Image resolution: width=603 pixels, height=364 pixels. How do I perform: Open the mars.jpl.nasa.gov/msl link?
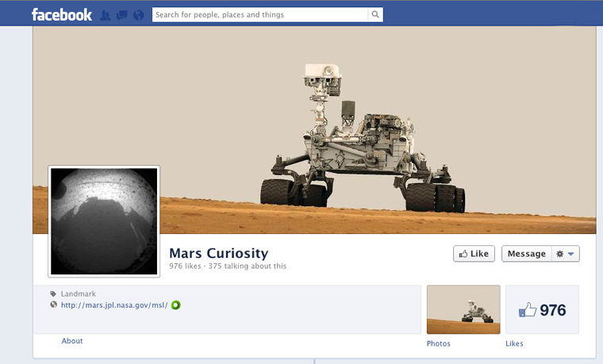point(114,305)
